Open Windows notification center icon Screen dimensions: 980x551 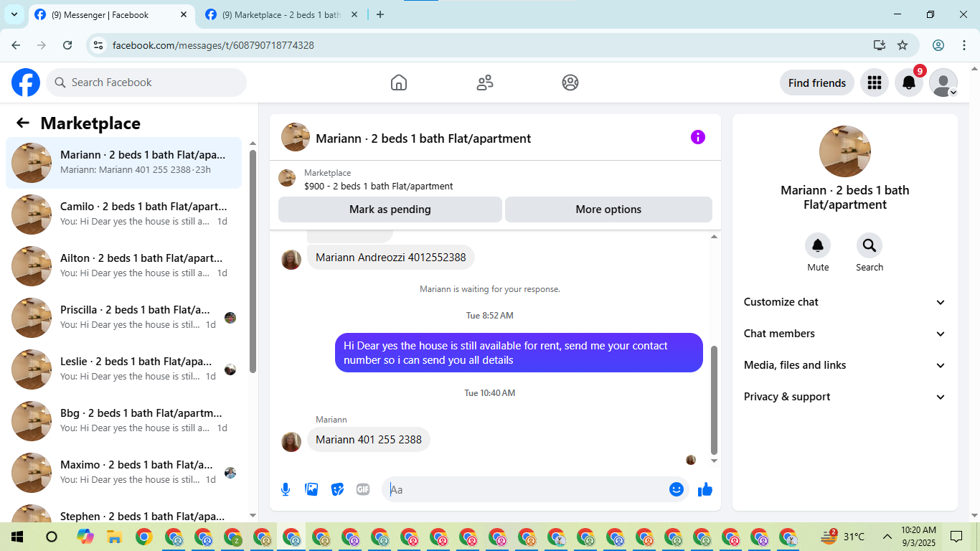click(x=956, y=537)
